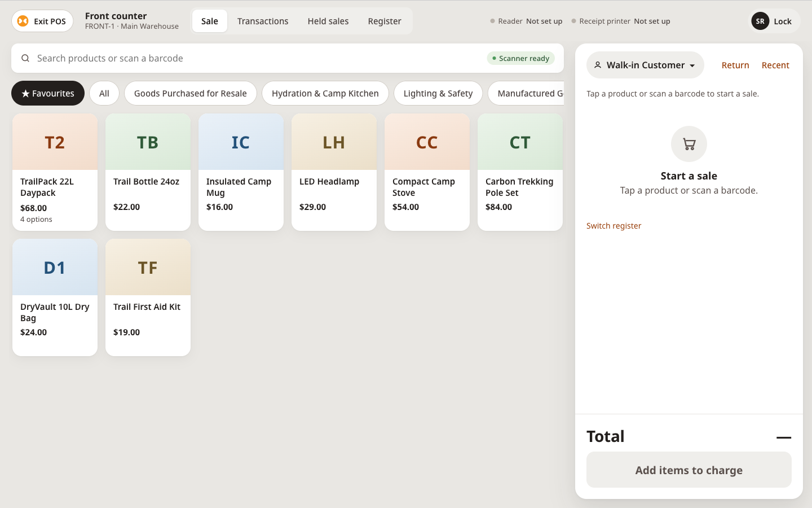Select the T2 TrailPack 22L Daypack tile
The image size is (812, 508).
pos(55,172)
